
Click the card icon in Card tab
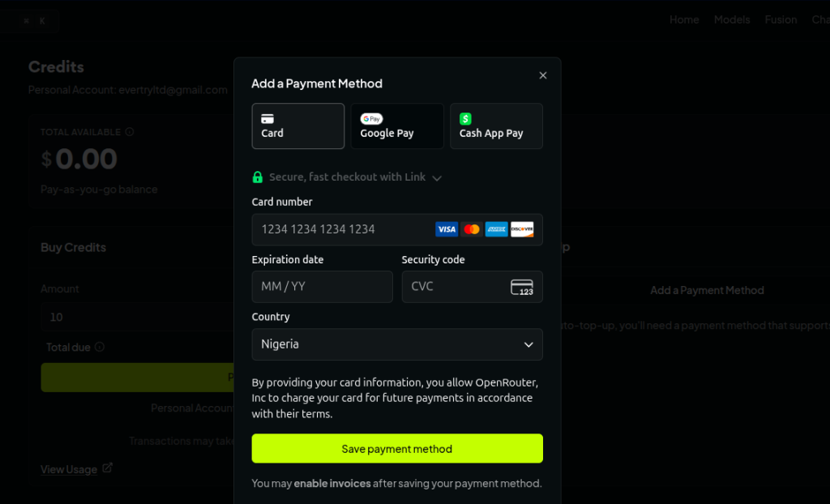(267, 118)
